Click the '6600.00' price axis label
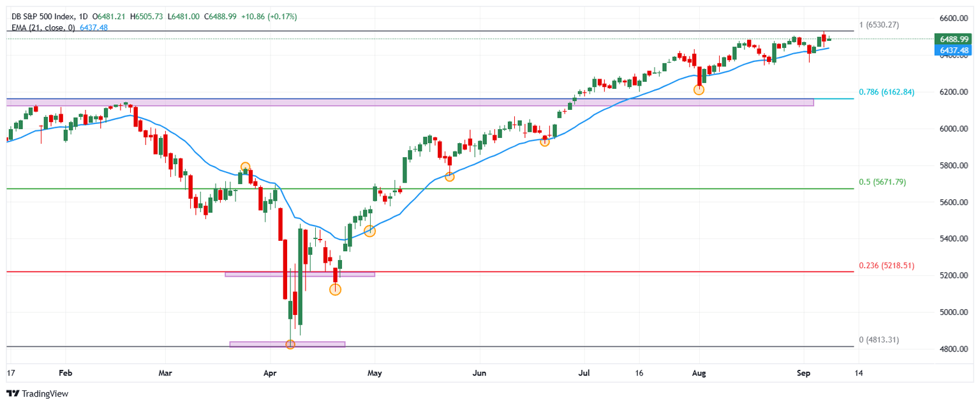Screen dimensions: 980x405 tap(953, 19)
